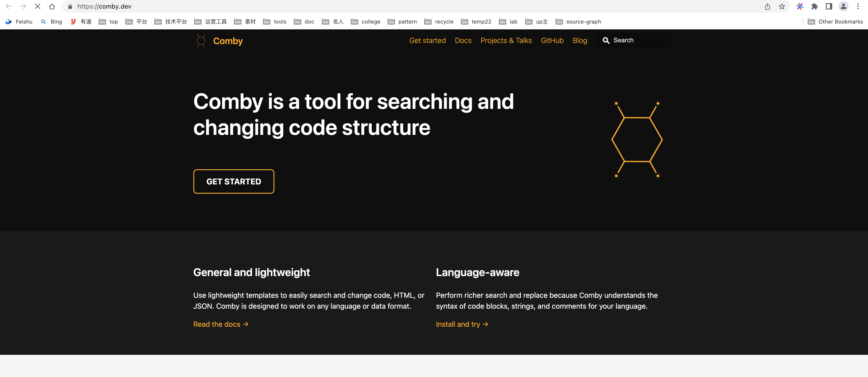Open GitHub nav link
The image size is (868, 377).
pyautogui.click(x=552, y=41)
